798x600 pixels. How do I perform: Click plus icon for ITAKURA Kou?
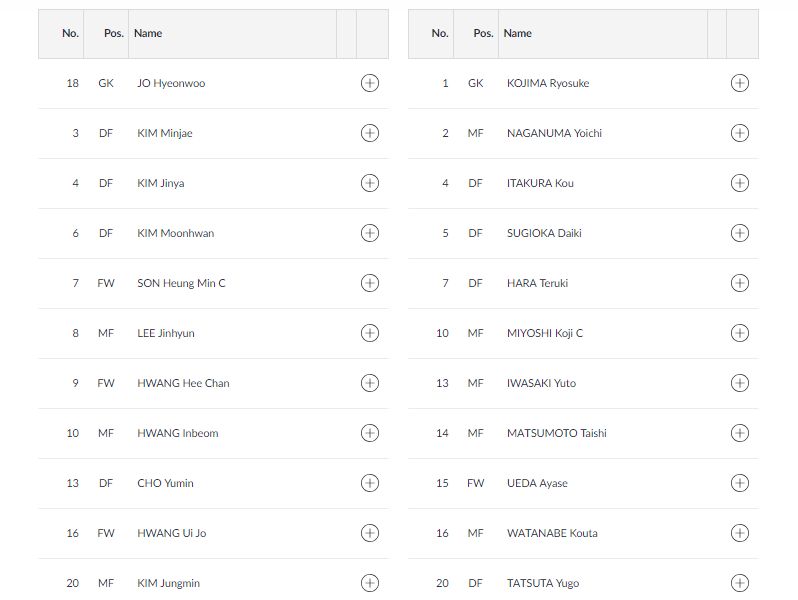click(x=740, y=183)
